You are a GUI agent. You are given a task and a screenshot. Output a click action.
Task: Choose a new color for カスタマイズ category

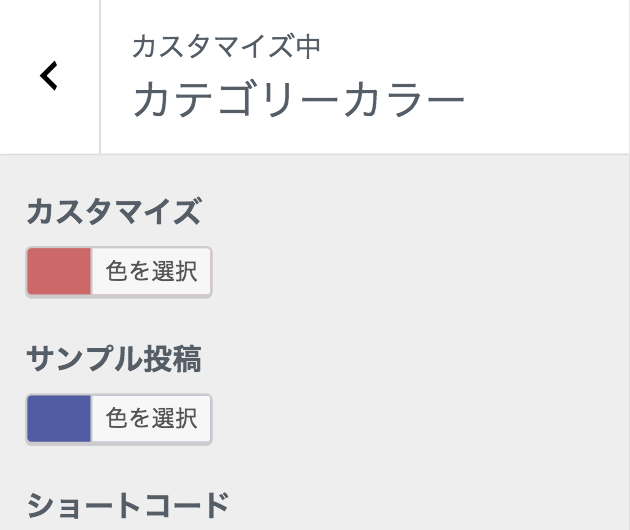coord(151,272)
